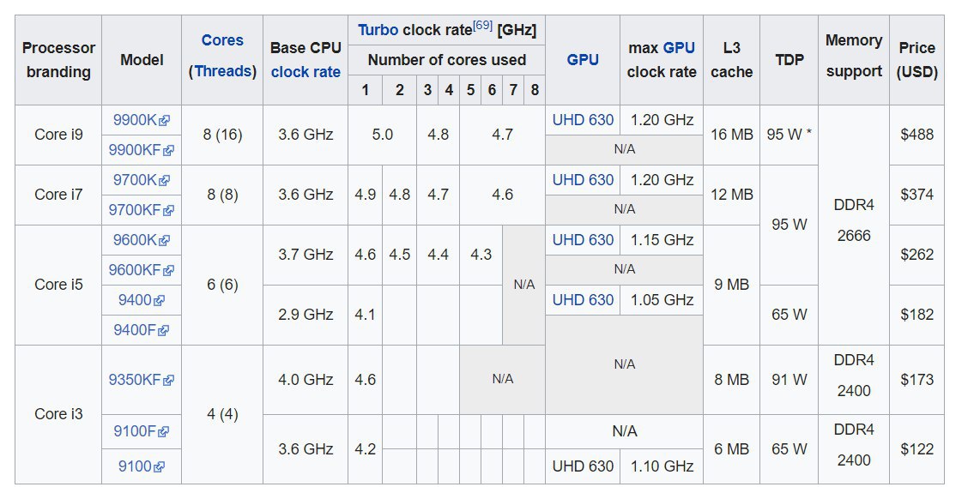
Task: Click the '$182' price cell
Action: point(916,315)
